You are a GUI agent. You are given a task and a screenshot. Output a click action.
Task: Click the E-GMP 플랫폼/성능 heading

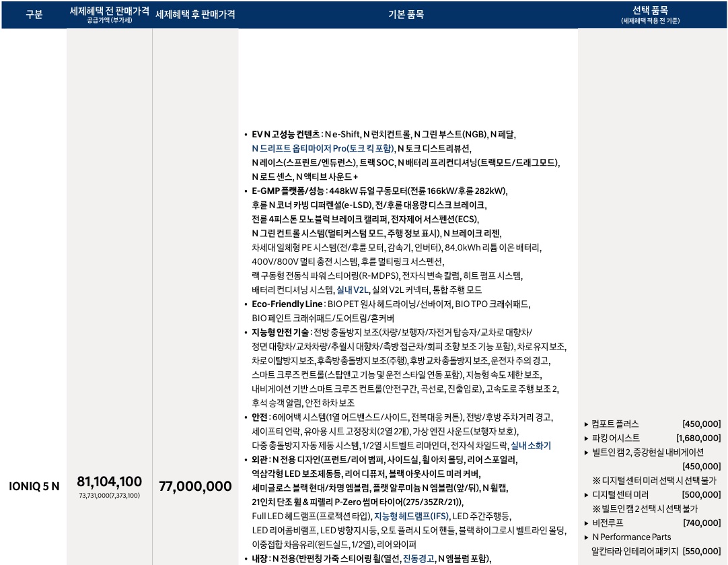point(288,191)
